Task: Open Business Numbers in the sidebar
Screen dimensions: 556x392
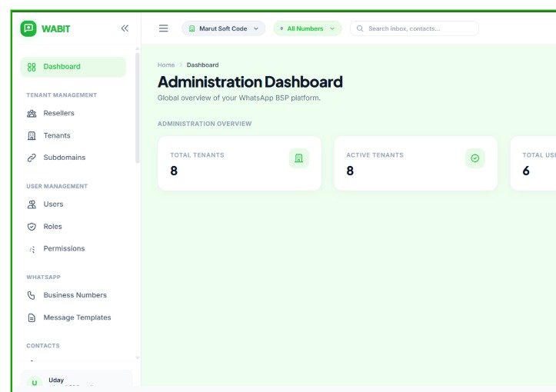Action: click(x=73, y=295)
